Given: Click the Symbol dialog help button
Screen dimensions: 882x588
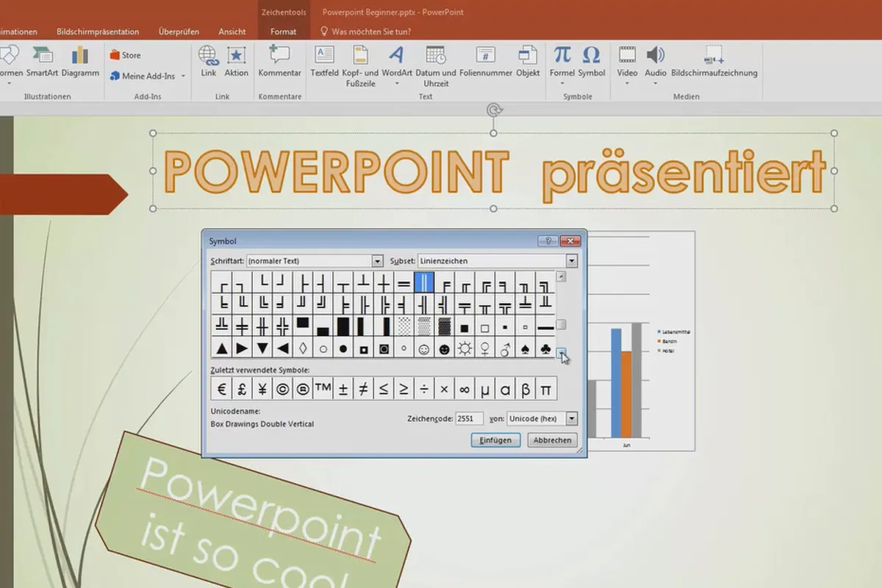Looking at the screenshot, I should (x=548, y=240).
